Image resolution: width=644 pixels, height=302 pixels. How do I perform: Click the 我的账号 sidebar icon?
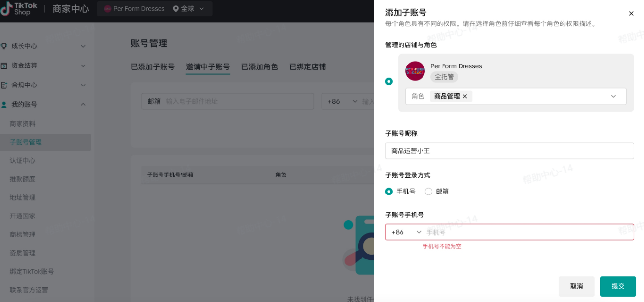click(5, 104)
